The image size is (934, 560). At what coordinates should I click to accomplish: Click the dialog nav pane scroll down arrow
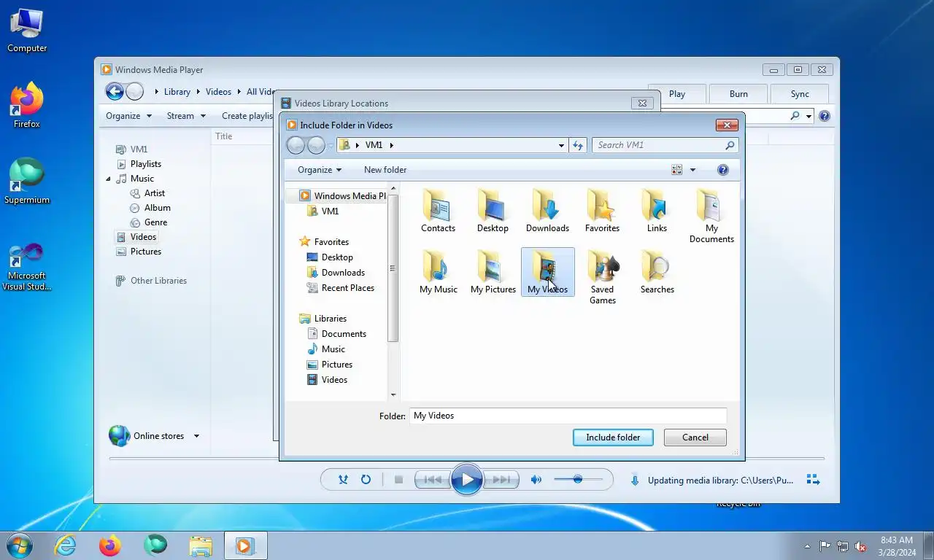pos(393,394)
